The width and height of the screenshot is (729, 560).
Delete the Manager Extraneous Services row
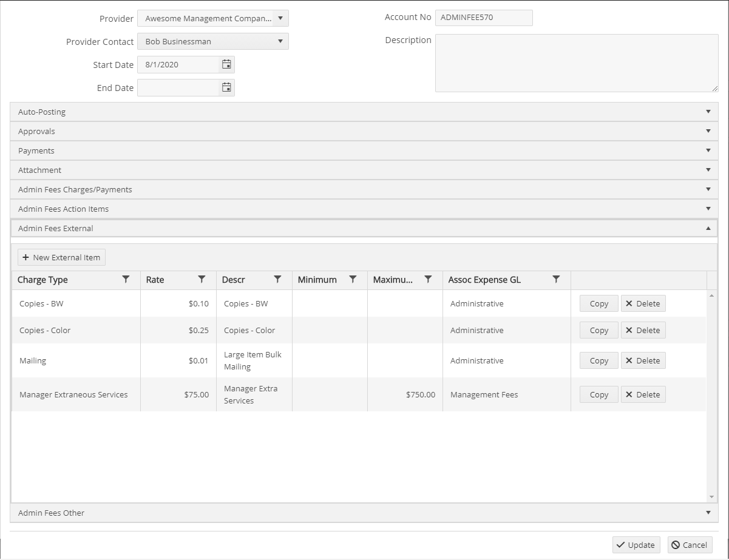643,394
